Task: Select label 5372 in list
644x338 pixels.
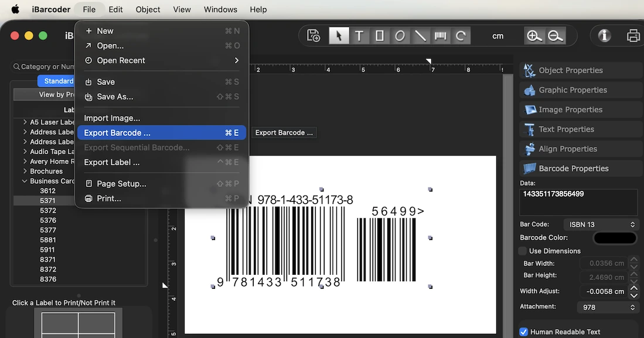Action: (x=48, y=210)
